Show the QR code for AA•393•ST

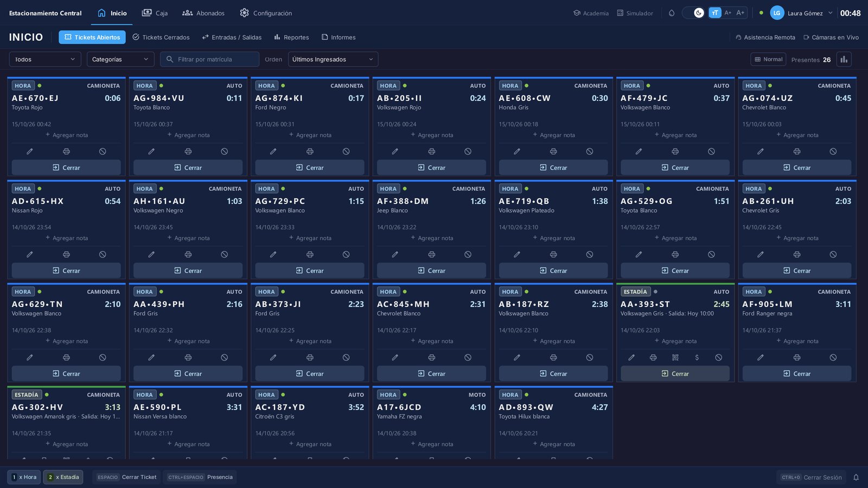coord(675,357)
